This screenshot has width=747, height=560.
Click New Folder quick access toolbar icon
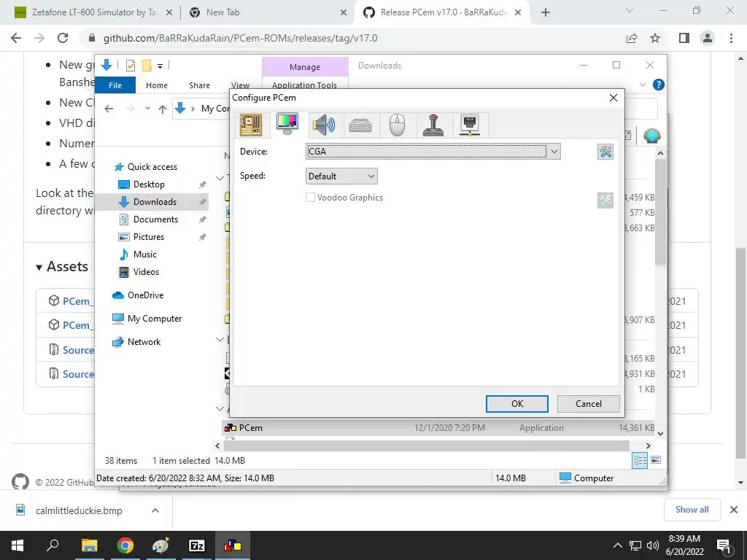(x=147, y=66)
